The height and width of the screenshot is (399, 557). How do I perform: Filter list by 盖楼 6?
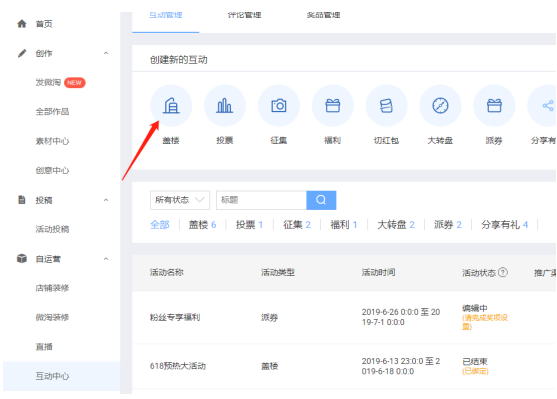pos(202,225)
